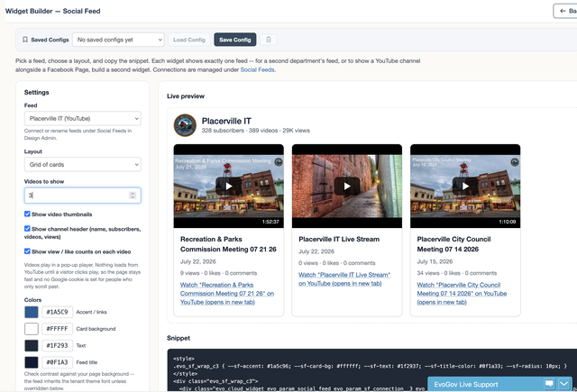The height and width of the screenshot is (392, 577).
Task: Click the Placerville IT channel avatar
Action: 185,125
